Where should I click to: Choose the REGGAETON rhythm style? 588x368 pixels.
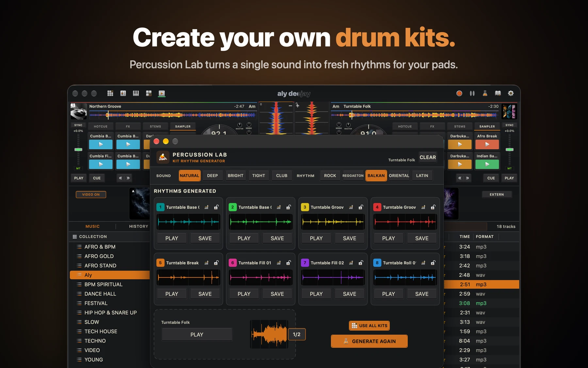pos(353,176)
